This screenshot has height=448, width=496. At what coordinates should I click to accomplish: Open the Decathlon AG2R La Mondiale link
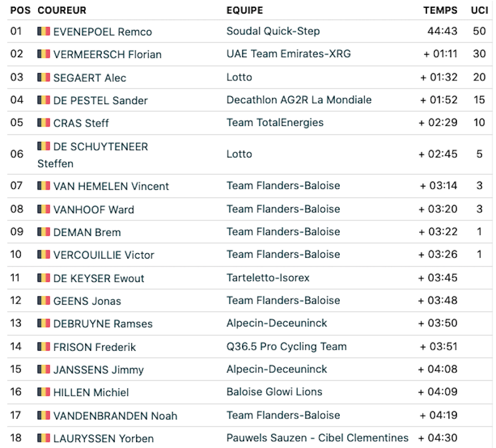point(299,100)
